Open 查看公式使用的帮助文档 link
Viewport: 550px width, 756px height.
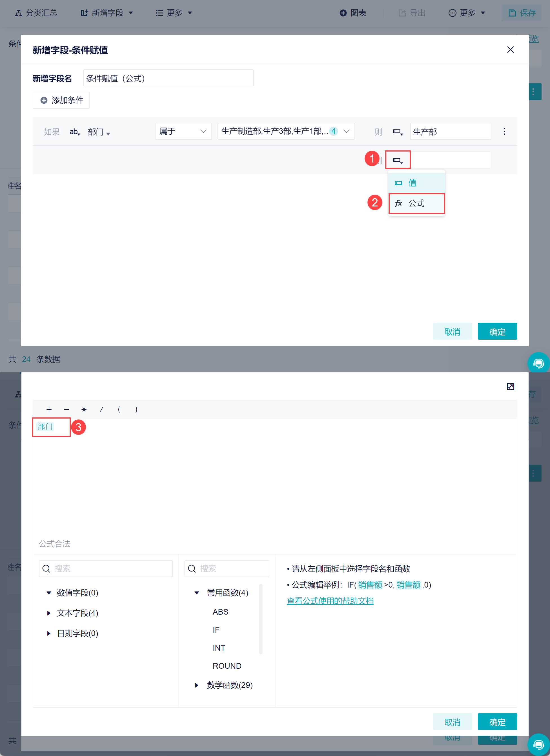(330, 601)
